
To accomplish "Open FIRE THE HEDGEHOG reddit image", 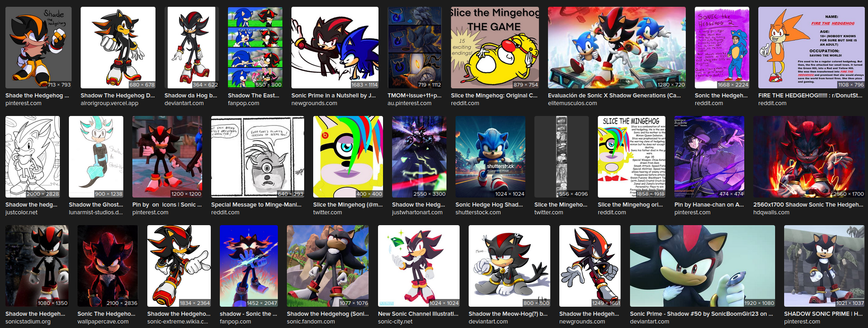I will (x=811, y=48).
